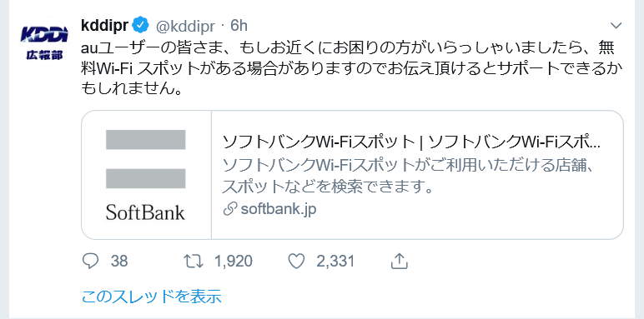Open the softbank.jp domain link

click(x=279, y=210)
